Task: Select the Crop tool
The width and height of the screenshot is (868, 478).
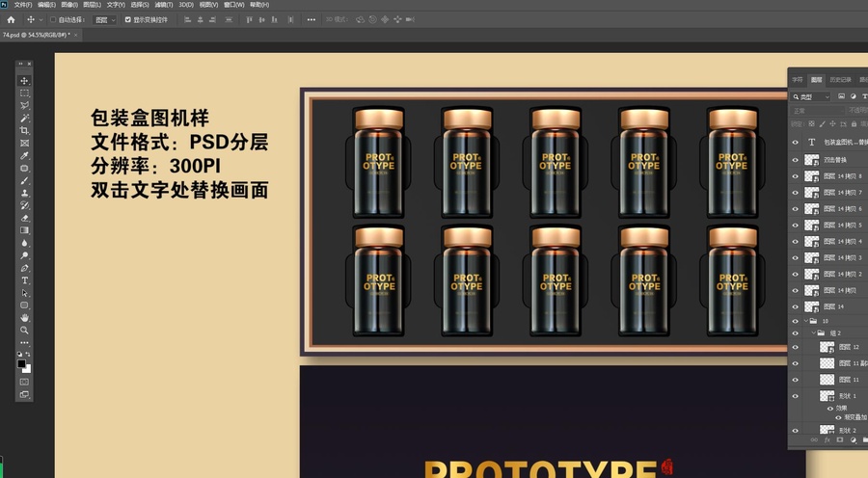Action: point(24,130)
